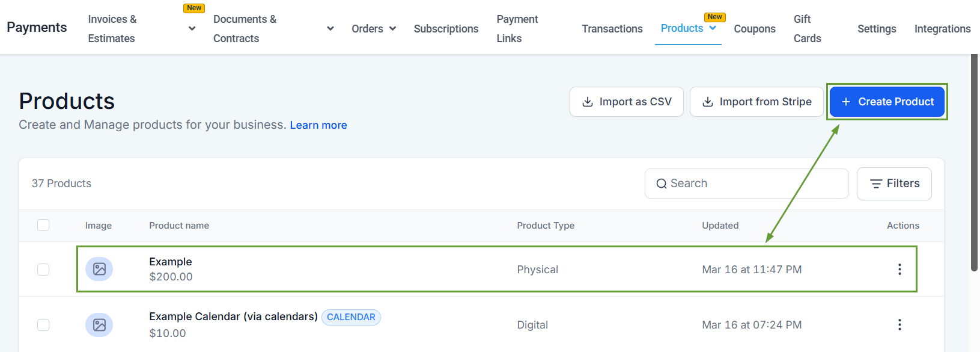
Task: Select the Example Calendar product checkbox
Action: (x=43, y=325)
